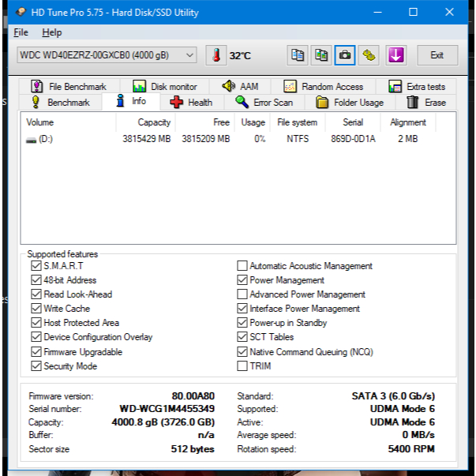This screenshot has width=476, height=476.
Task: Toggle the TRIM checkbox
Action: click(x=242, y=366)
